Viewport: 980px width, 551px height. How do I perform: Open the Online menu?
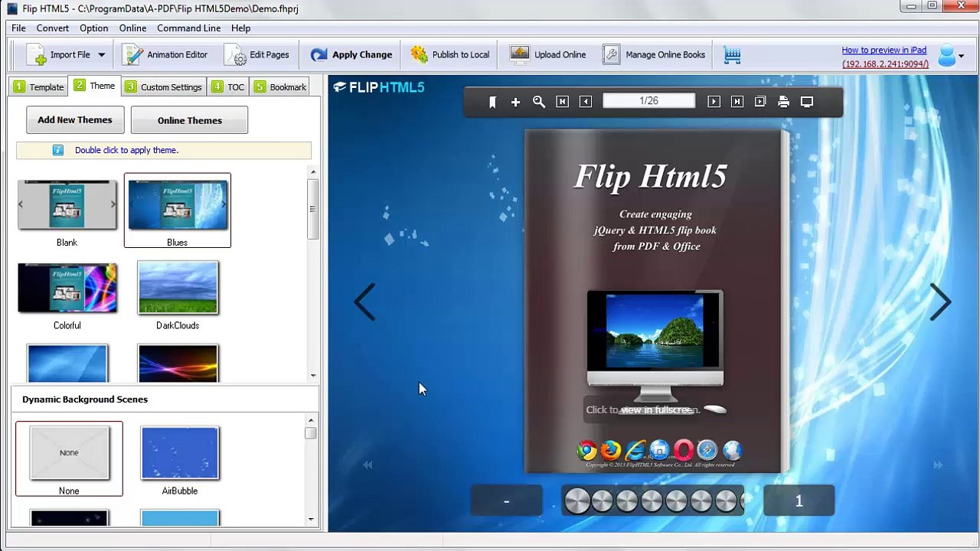point(132,28)
